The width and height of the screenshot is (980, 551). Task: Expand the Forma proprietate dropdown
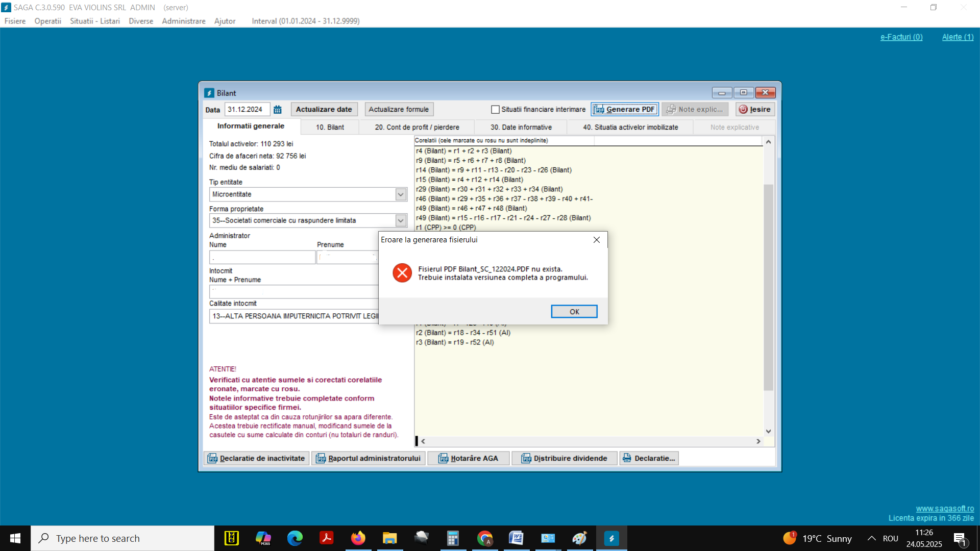401,220
